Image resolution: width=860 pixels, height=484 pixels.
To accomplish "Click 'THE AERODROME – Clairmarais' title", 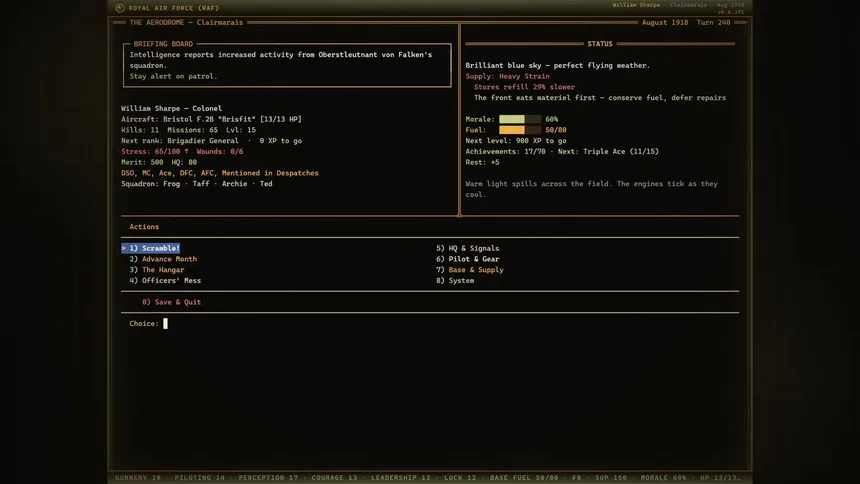I will [x=186, y=22].
